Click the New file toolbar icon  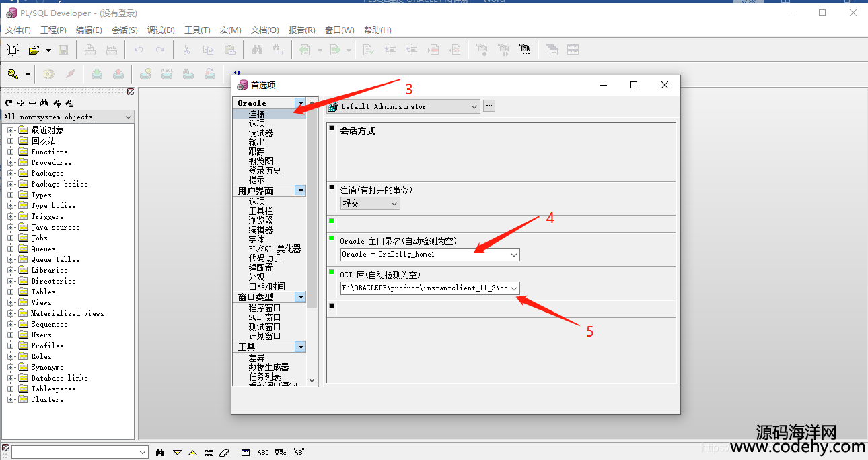click(13, 50)
